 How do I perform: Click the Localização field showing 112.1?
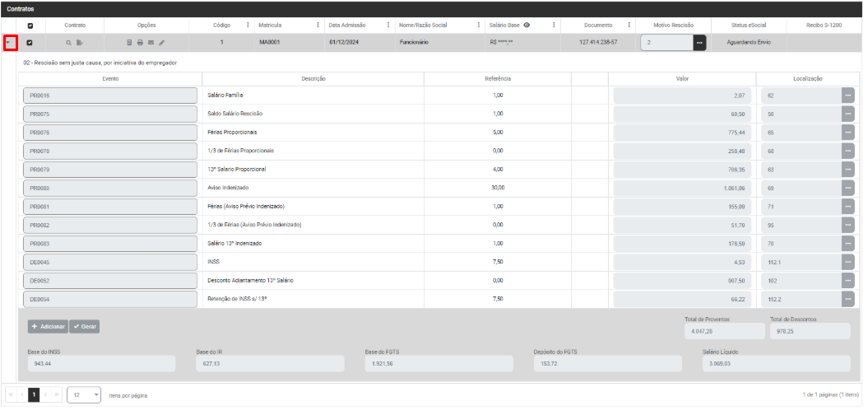point(801,262)
